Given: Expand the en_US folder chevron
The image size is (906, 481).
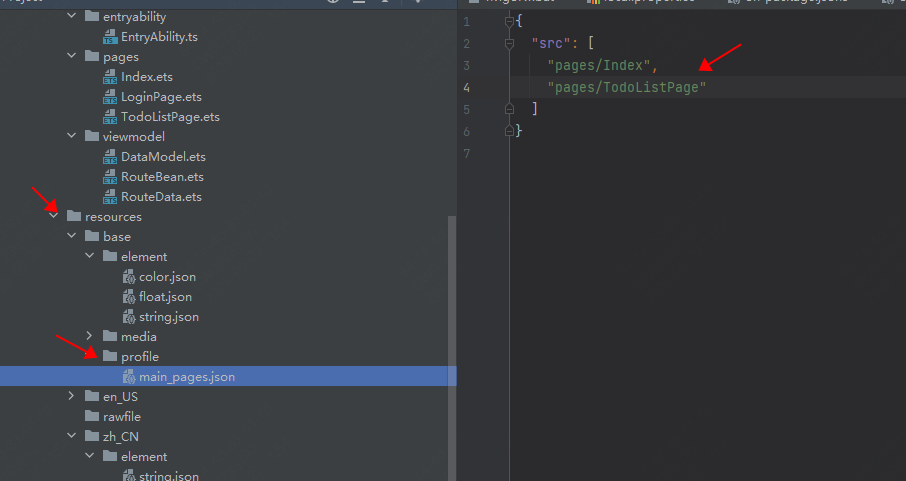Looking at the screenshot, I should [x=72, y=396].
